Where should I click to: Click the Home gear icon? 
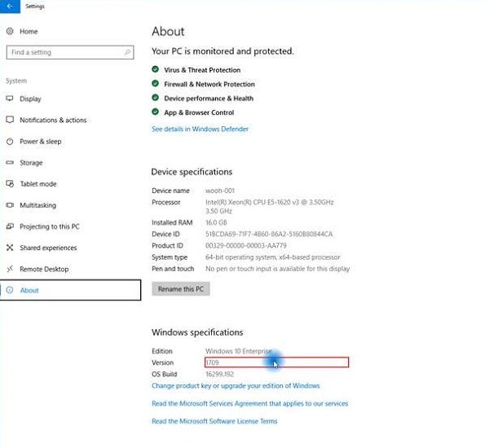[10, 31]
